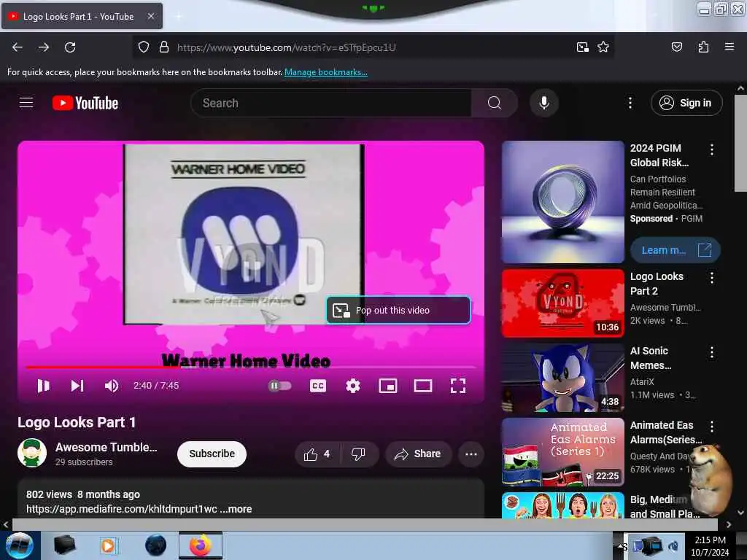
Task: Click the taskbar clock 2:15 PM
Action: pos(710,540)
